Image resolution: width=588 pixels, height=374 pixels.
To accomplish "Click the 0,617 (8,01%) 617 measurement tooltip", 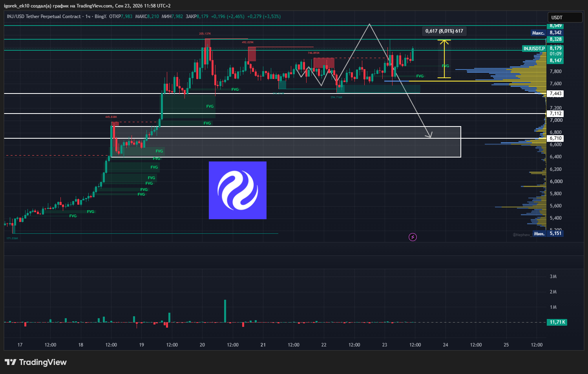I will tap(444, 31).
